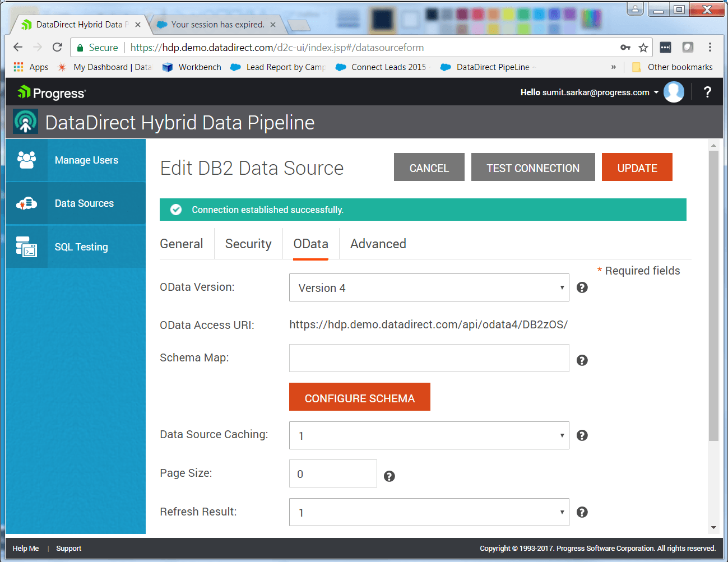Screen dimensions: 728x562
Task: Switch to the Security tab
Action: tap(248, 244)
